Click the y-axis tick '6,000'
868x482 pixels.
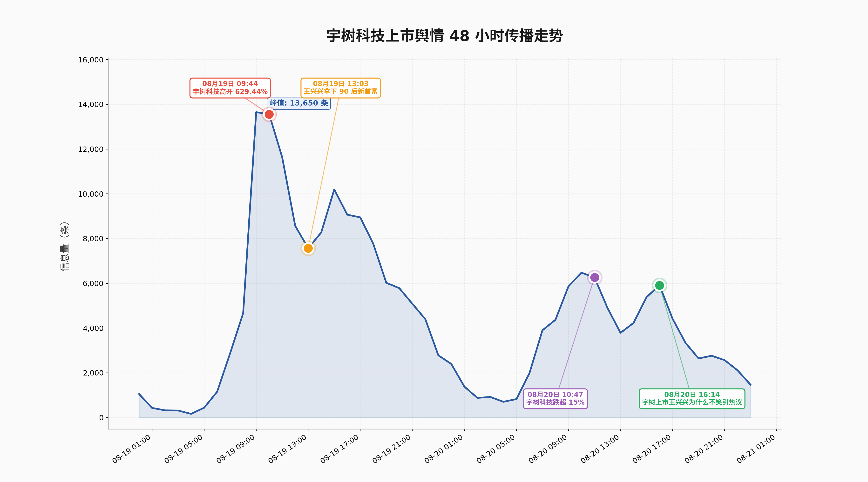(93, 284)
